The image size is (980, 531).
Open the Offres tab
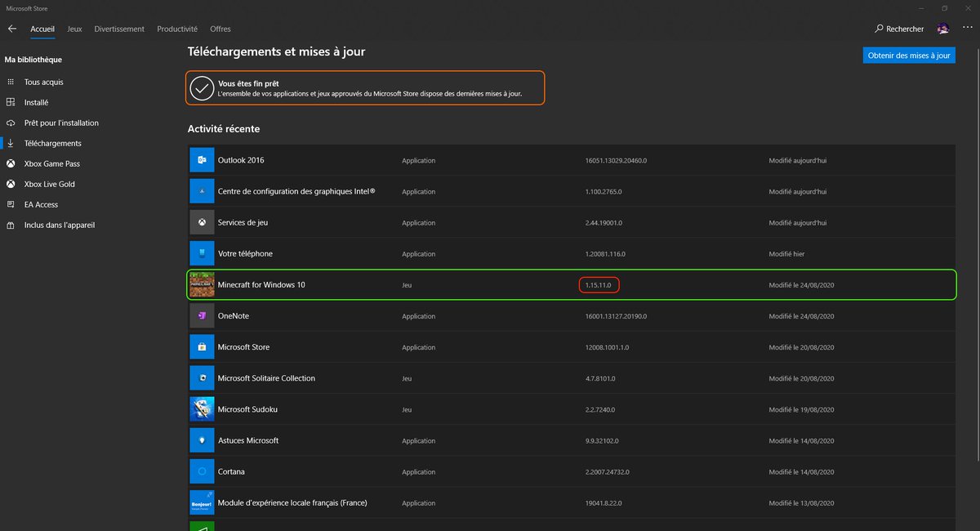point(220,29)
